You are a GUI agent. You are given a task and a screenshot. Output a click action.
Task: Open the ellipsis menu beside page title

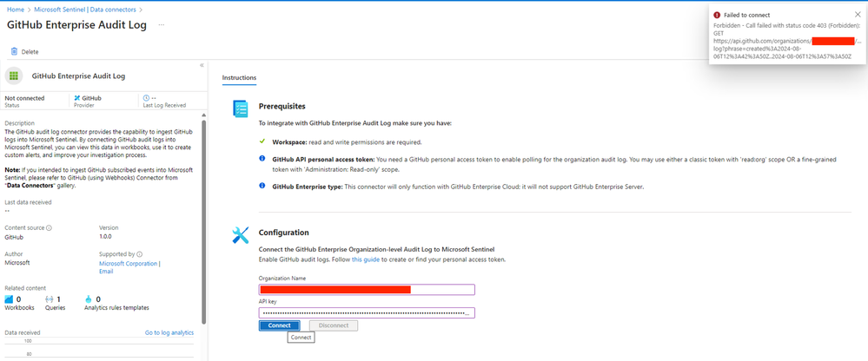click(x=162, y=25)
